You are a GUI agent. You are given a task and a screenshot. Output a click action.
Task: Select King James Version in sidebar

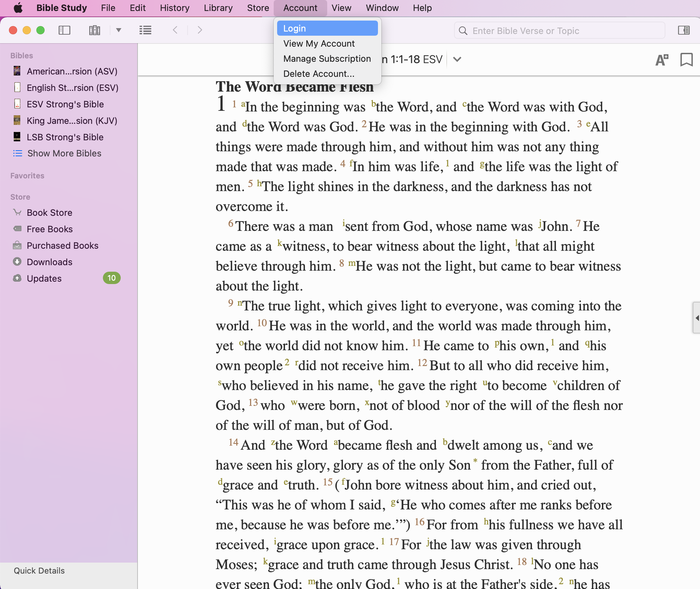(x=72, y=121)
